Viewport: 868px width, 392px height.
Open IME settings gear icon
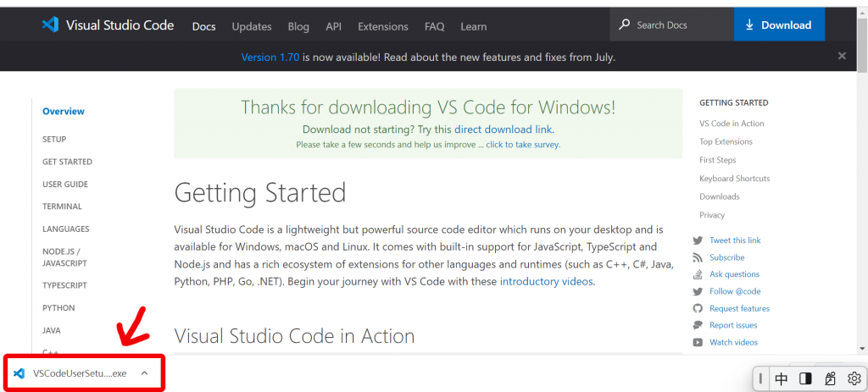click(854, 378)
